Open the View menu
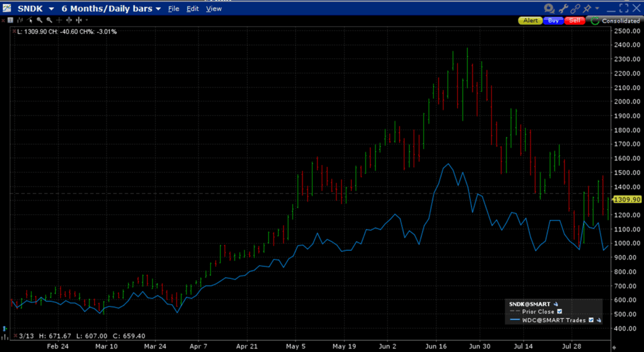The width and height of the screenshot is (644, 352). point(214,9)
